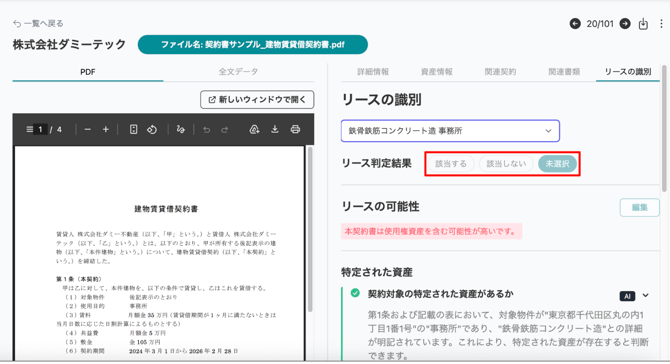This screenshot has height=364, width=670.
Task: Click the 建物賃貸借契約書 document heading
Action: click(x=166, y=209)
